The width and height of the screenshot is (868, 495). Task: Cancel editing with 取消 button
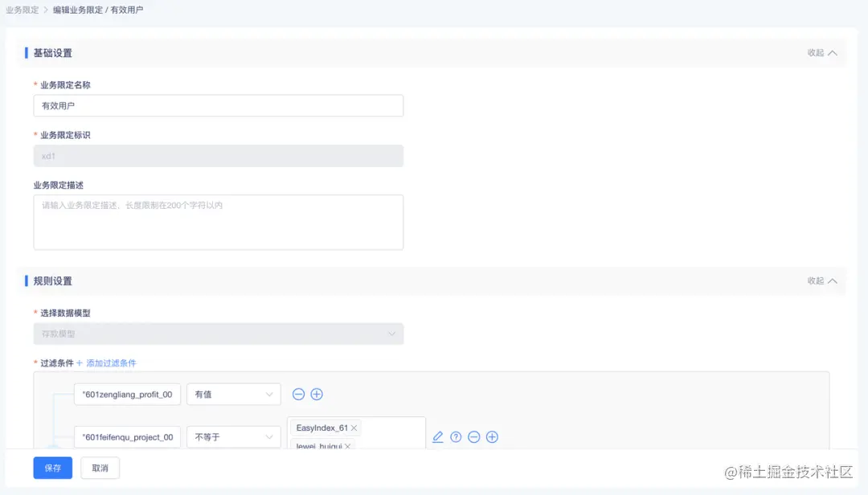click(100, 468)
